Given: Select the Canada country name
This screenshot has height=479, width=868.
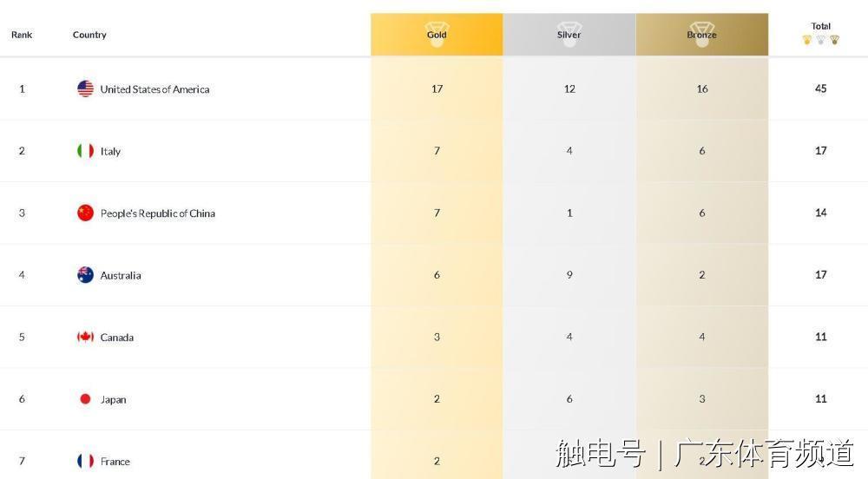Looking at the screenshot, I should pyautogui.click(x=116, y=338).
